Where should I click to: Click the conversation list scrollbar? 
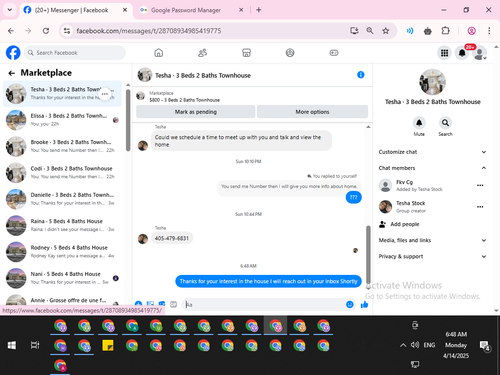128,120
